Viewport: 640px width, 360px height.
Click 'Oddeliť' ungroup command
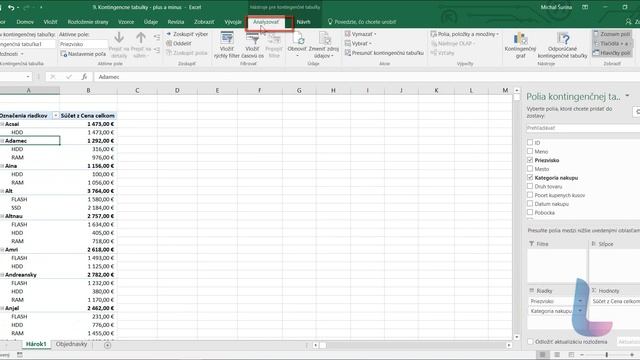click(x=179, y=43)
